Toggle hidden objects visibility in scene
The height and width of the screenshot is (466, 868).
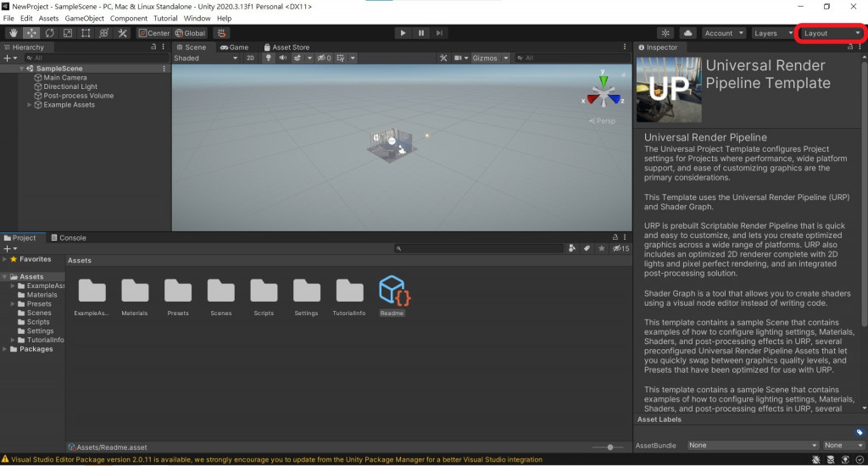[x=324, y=58]
